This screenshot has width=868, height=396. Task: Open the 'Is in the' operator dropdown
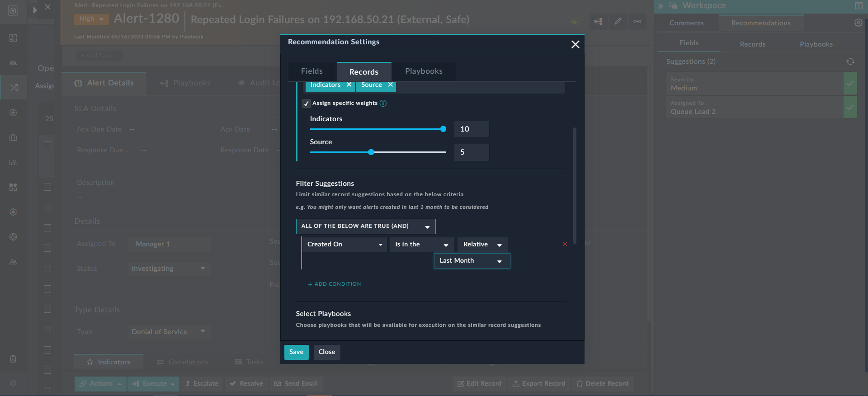tap(421, 245)
